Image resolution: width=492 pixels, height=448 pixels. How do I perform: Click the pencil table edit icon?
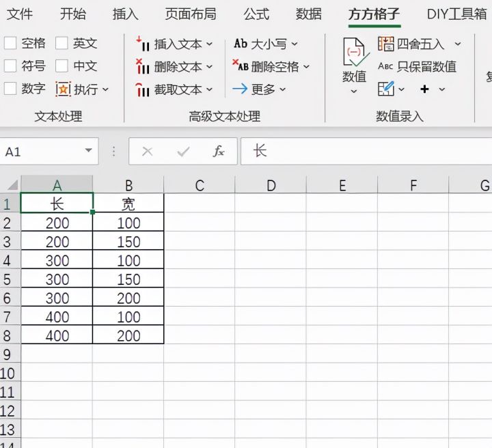pos(386,89)
